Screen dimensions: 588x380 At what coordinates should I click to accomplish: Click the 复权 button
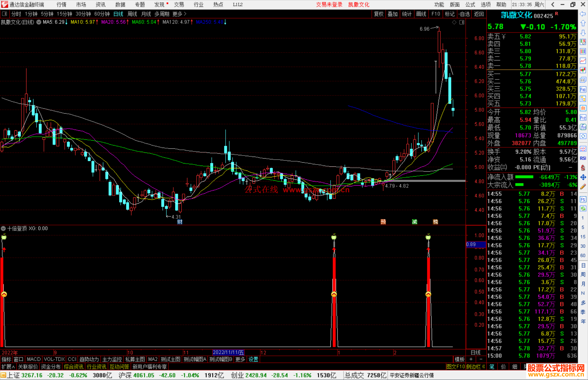(379, 14)
